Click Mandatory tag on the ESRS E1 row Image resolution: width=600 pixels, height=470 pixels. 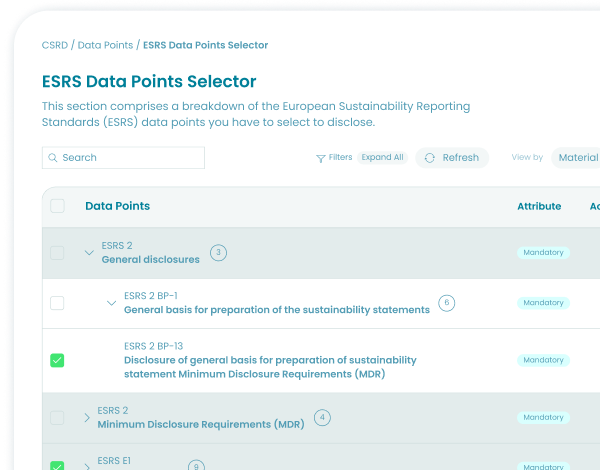coord(543,466)
